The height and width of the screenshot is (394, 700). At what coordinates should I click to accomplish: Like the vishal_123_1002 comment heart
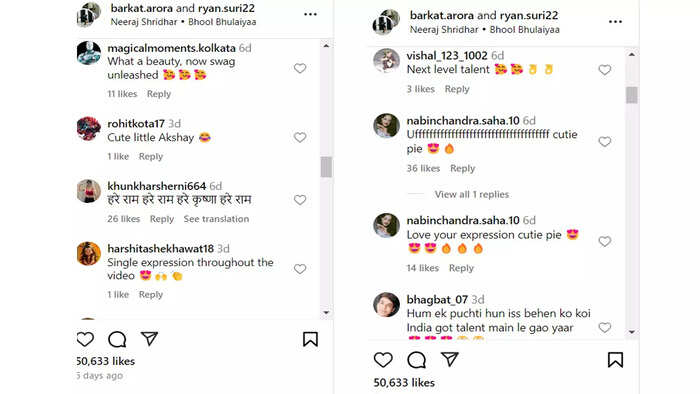pyautogui.click(x=604, y=70)
